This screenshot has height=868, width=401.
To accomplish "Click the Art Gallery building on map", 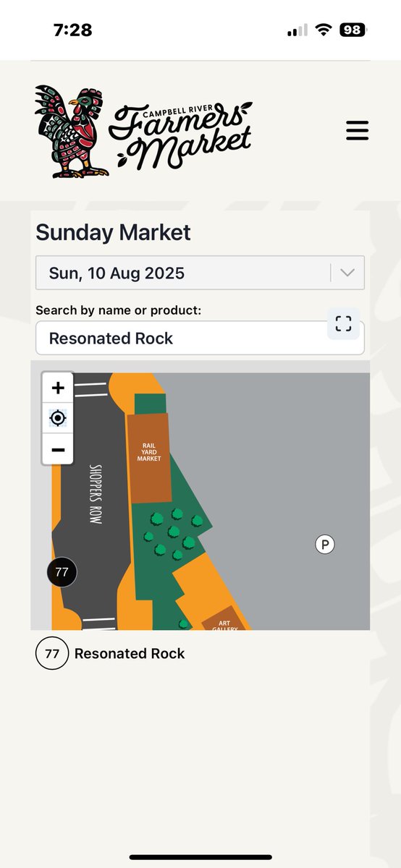I will click(x=225, y=619).
